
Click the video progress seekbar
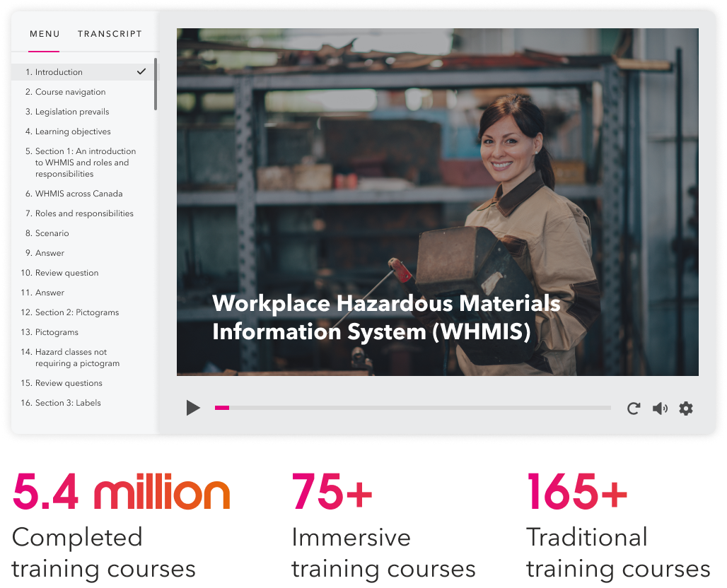pos(412,408)
